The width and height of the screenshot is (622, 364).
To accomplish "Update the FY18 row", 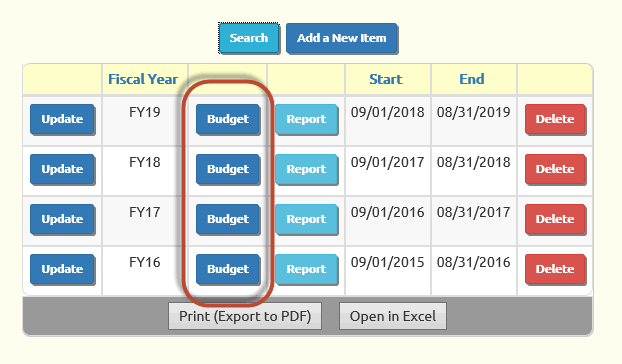I will (x=62, y=169).
